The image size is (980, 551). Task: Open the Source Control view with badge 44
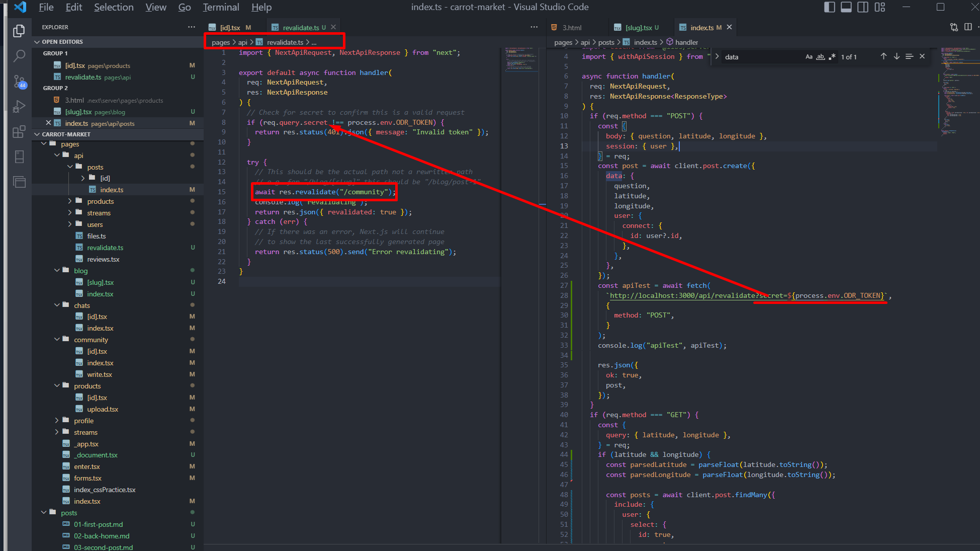click(x=19, y=81)
